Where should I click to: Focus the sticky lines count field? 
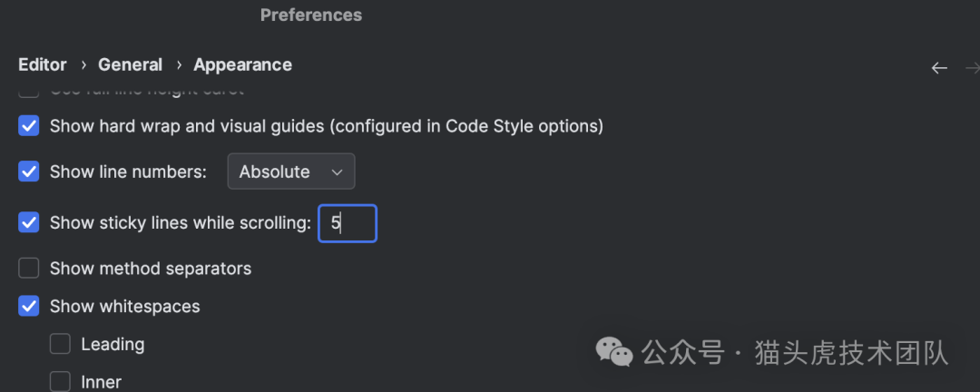tap(348, 223)
